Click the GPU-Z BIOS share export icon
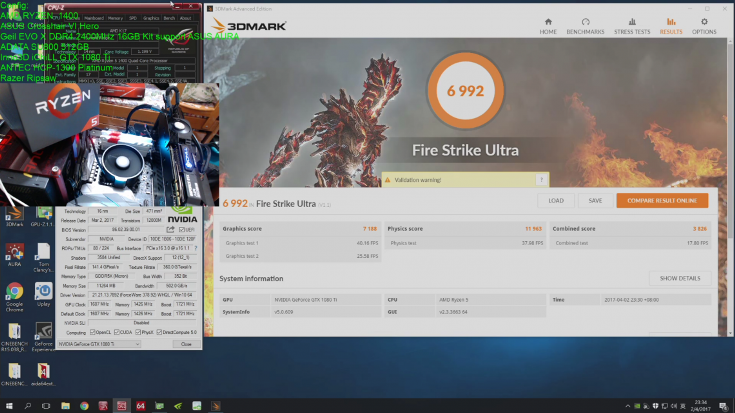 click(x=170, y=230)
